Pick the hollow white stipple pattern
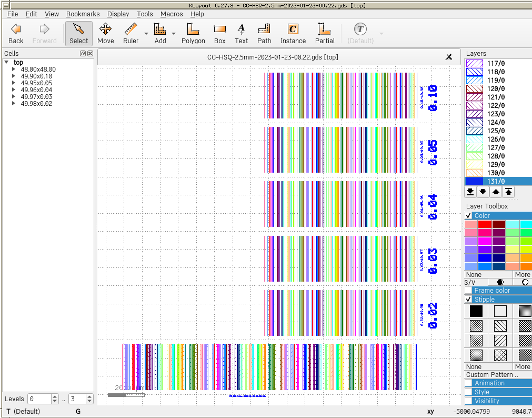 click(x=500, y=311)
